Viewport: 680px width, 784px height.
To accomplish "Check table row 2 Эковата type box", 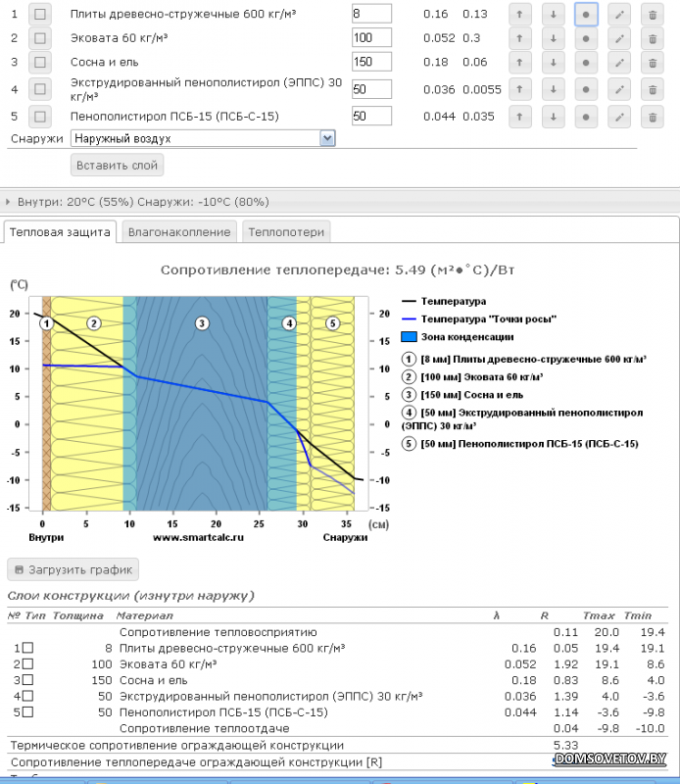I will click(28, 664).
